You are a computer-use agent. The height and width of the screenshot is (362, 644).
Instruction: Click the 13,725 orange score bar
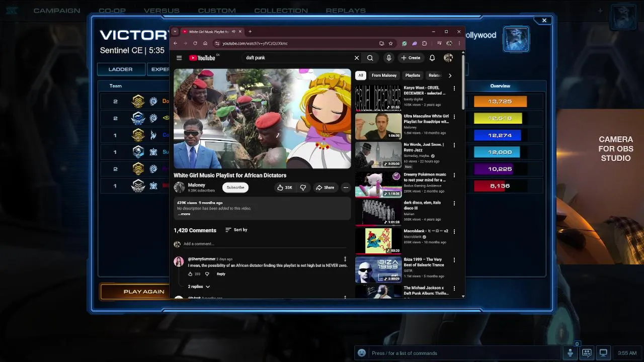click(500, 102)
